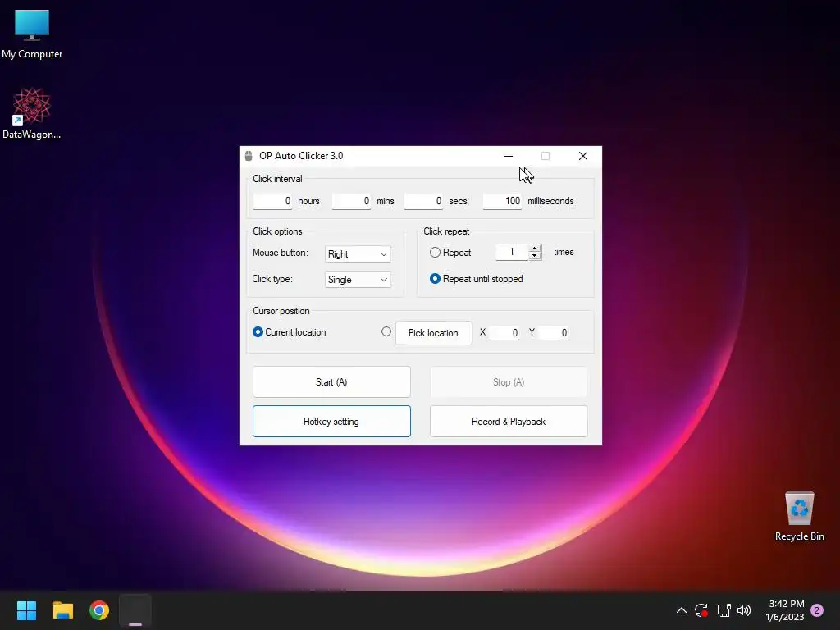Open My Computer desktop icon
The image size is (840, 630).
point(32,34)
